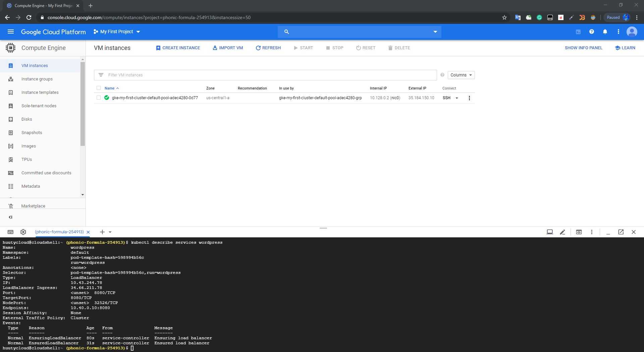Collapse the Compute Engine side menu

(10, 217)
